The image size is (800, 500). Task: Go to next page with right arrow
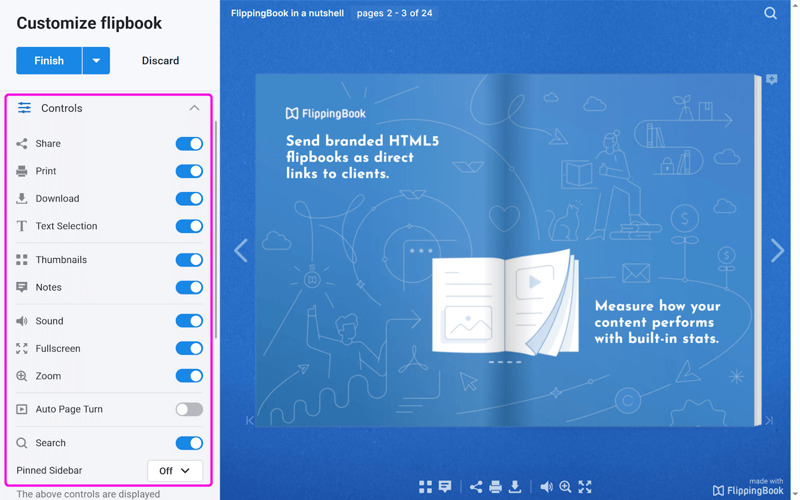[777, 250]
